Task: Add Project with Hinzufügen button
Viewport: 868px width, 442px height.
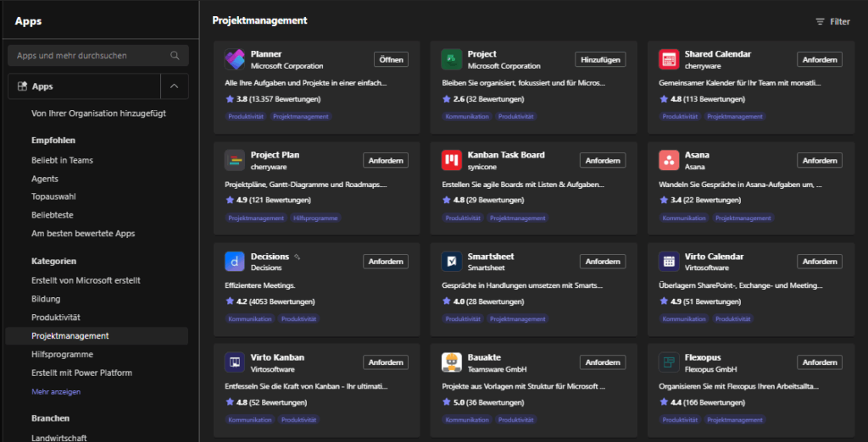Action: [600, 60]
